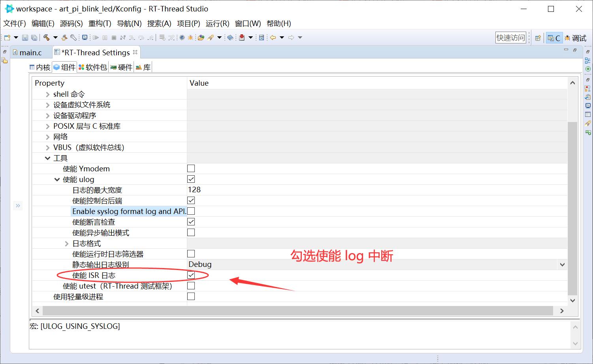Switch to the 软件包 settings tab
The width and height of the screenshot is (593, 364).
click(93, 67)
